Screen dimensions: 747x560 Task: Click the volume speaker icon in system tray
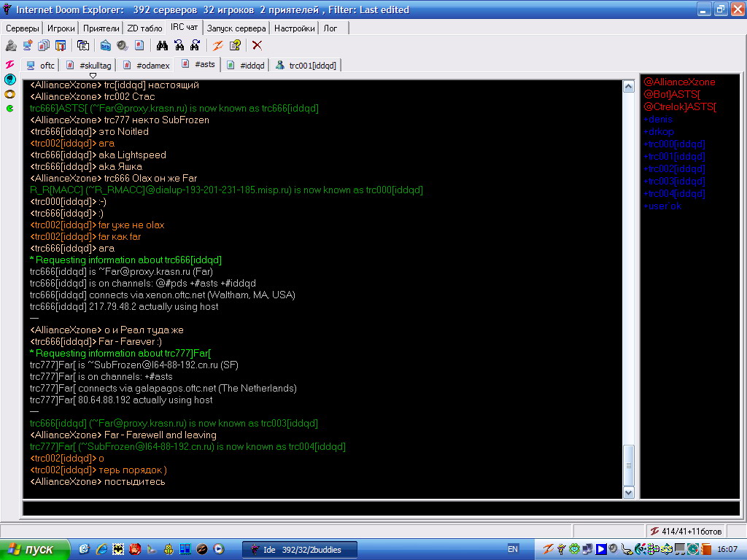click(x=614, y=549)
